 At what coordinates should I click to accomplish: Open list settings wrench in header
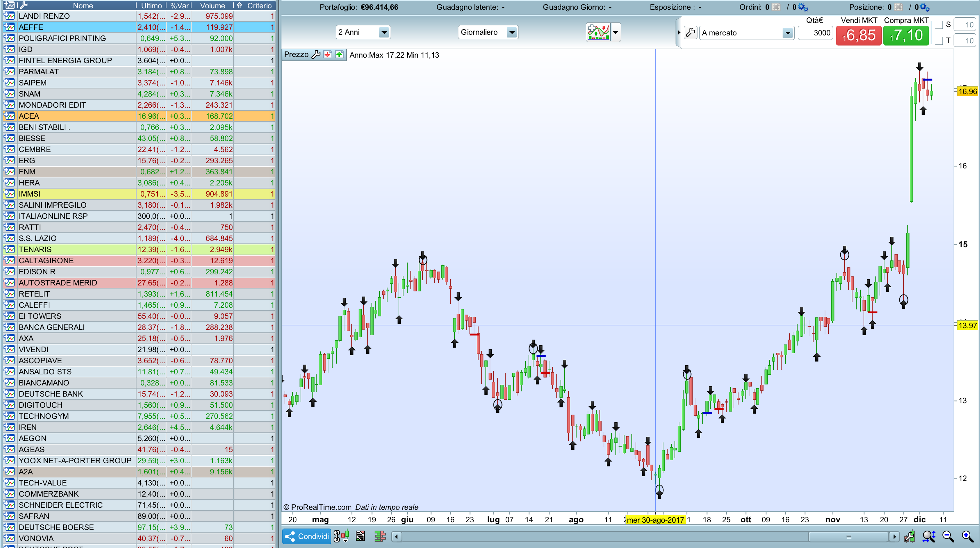pos(23,5)
